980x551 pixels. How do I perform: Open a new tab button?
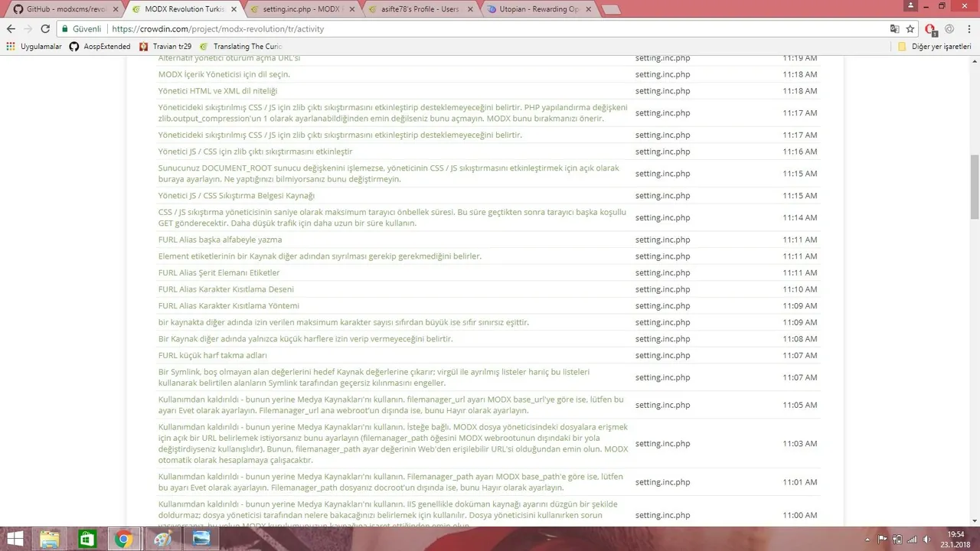[610, 10]
